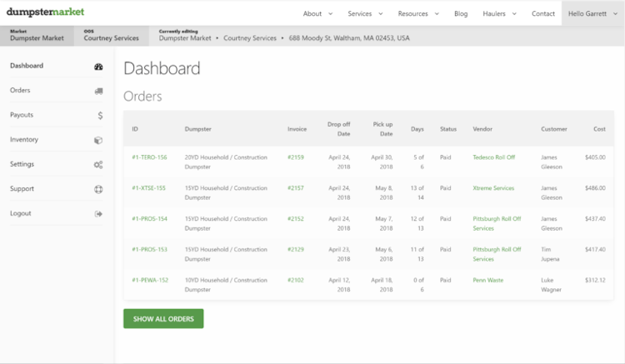Open order #1-PROS-154
Viewport: 625px width, 364px height.
pyautogui.click(x=149, y=218)
